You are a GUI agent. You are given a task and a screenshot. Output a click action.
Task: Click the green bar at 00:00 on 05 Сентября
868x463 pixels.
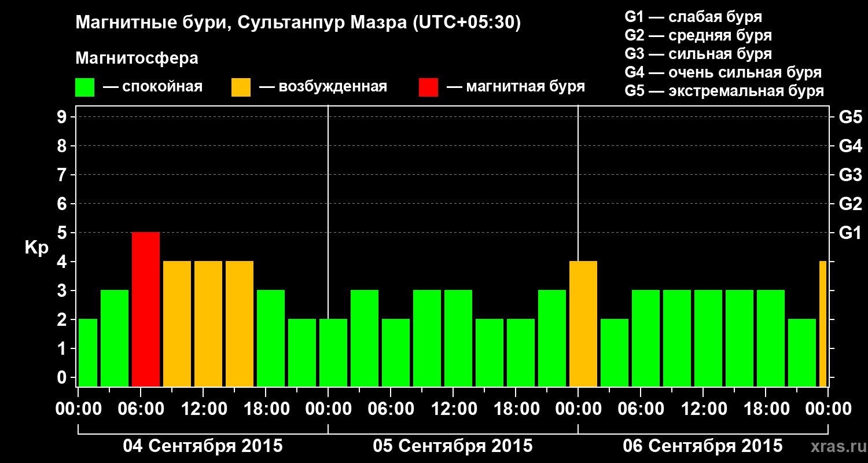click(333, 353)
